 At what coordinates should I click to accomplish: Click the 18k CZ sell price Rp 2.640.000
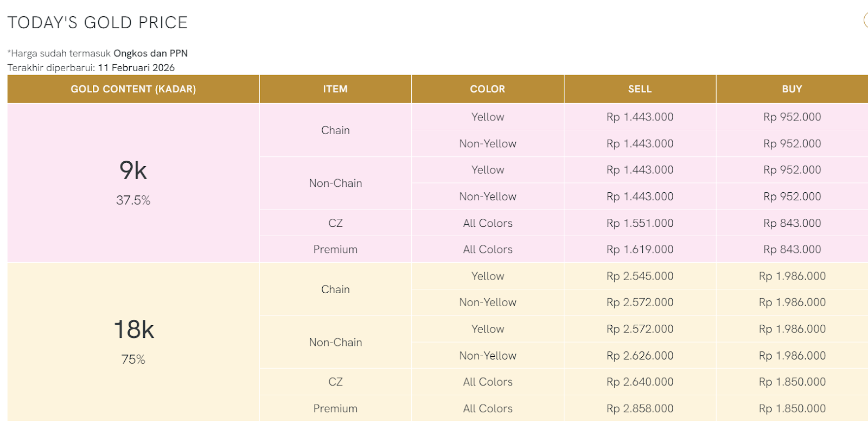pos(640,382)
